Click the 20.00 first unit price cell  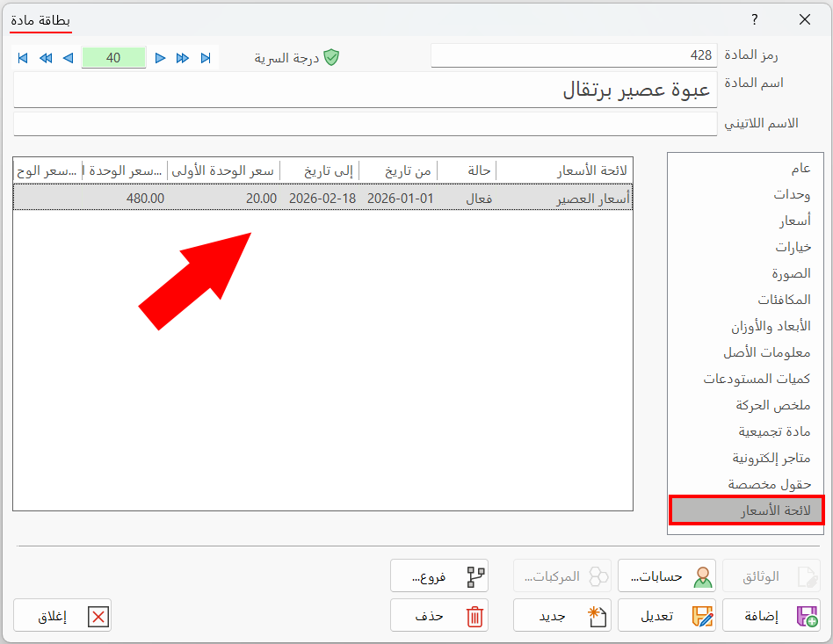tap(224, 199)
